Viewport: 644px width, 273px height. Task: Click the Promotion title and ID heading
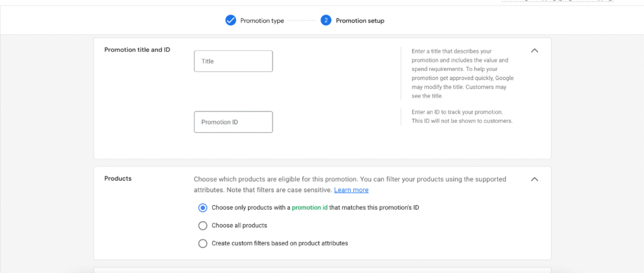pyautogui.click(x=137, y=50)
